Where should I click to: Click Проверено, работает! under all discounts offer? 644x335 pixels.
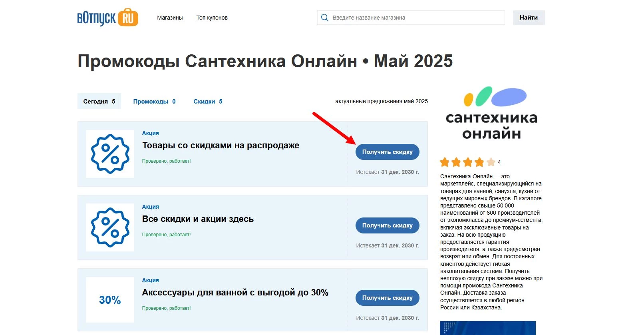point(167,235)
